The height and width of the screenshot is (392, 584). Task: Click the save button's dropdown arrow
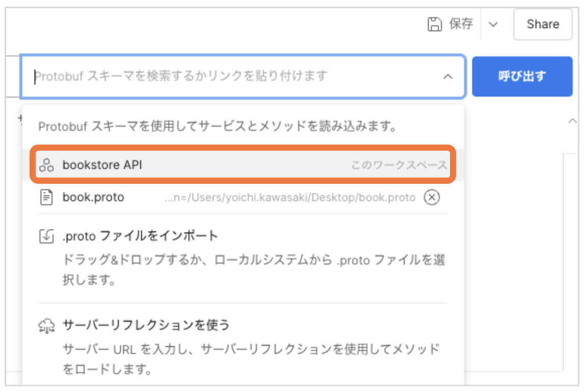coord(493,23)
